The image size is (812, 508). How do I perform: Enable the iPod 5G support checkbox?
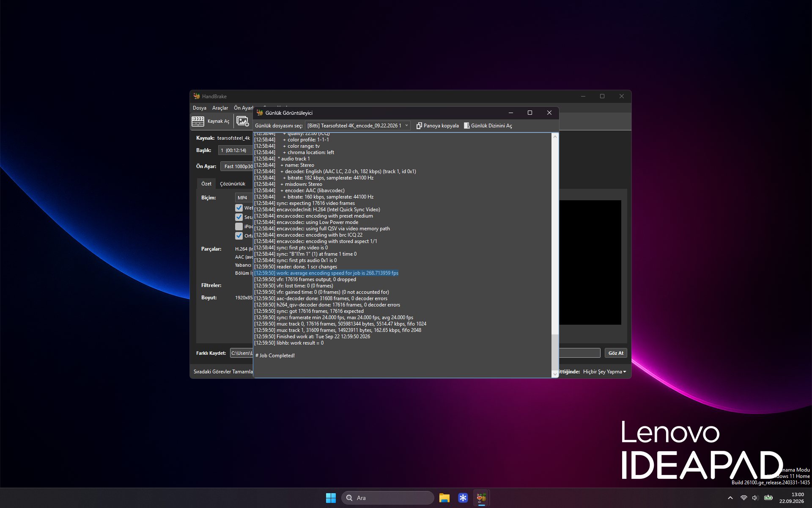[x=239, y=226]
